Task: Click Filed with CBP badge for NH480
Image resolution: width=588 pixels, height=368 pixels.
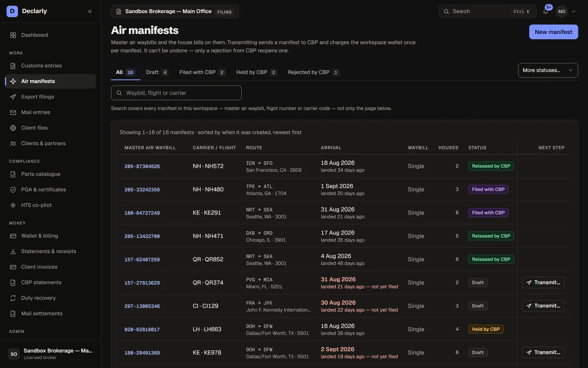Action: click(488, 190)
